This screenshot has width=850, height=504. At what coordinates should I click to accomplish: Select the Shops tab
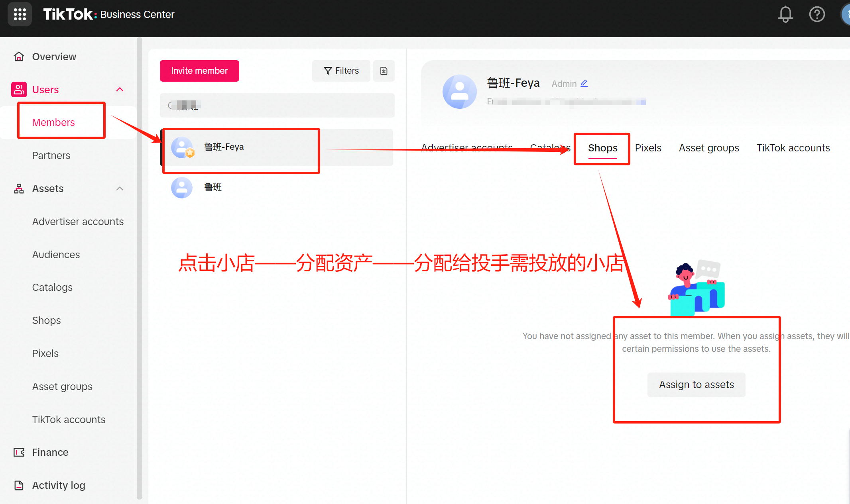[x=602, y=148]
